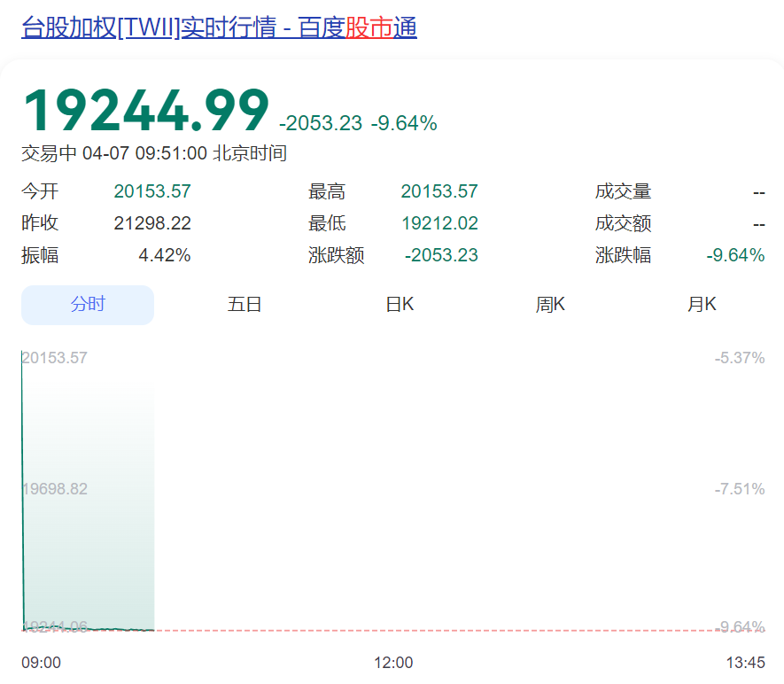Viewport: 784px width, 684px height.
Task: Select the 五日 chart tab
Action: 245,305
